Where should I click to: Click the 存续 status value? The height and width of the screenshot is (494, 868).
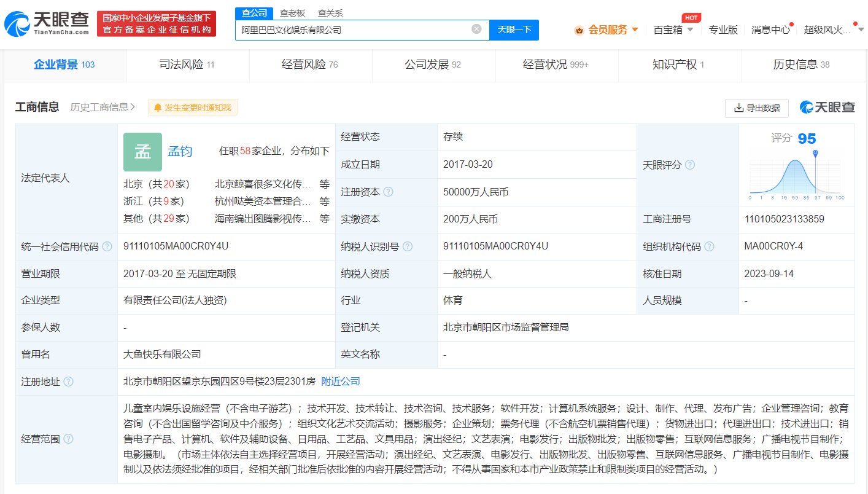(x=453, y=136)
